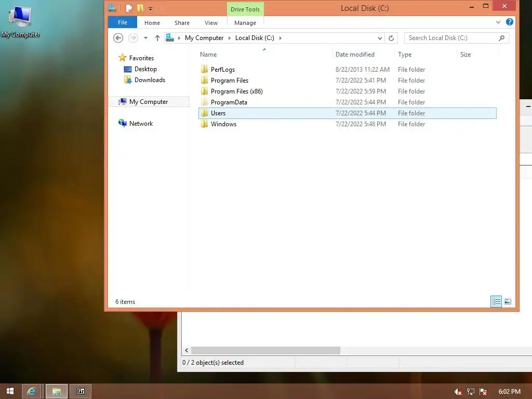Launch Internet Explorer from the taskbar
Image resolution: width=532 pixels, height=399 pixels.
pos(31,391)
